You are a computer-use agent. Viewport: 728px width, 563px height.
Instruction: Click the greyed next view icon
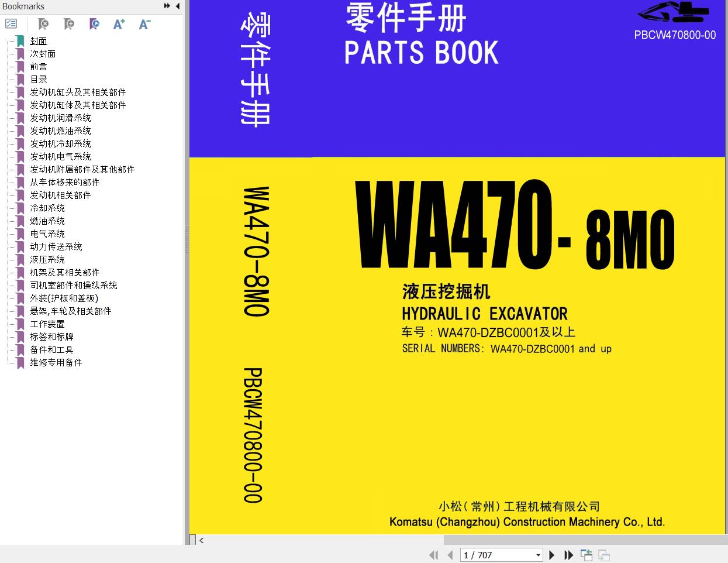[x=604, y=555]
